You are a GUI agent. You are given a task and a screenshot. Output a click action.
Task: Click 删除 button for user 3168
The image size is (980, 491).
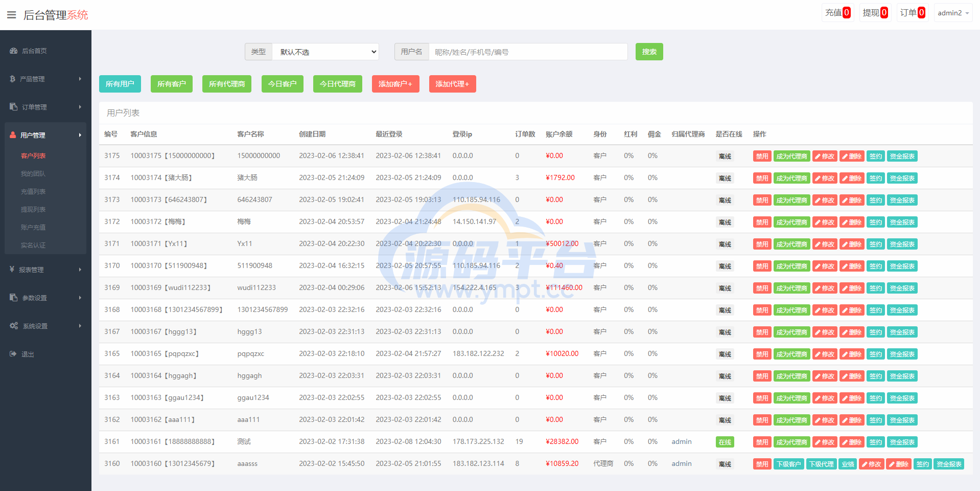click(x=852, y=310)
